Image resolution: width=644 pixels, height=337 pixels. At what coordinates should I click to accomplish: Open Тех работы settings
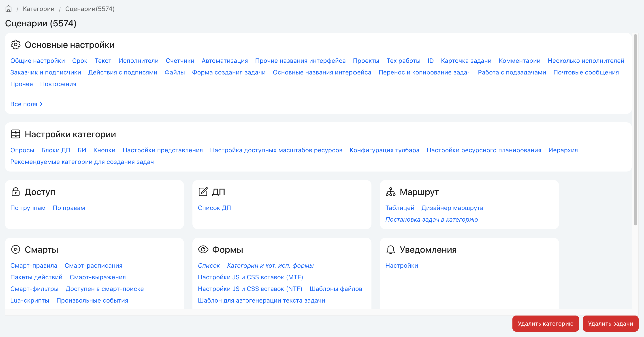(x=403, y=61)
